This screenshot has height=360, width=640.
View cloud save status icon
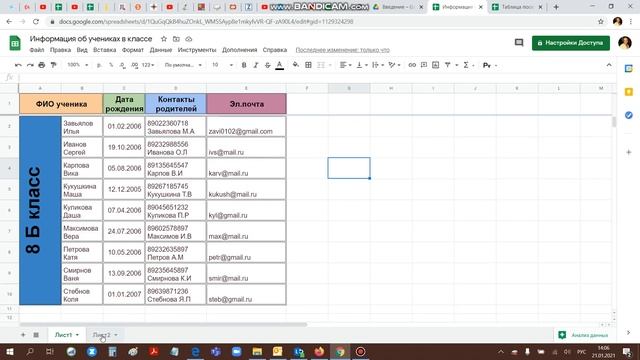(x=189, y=39)
